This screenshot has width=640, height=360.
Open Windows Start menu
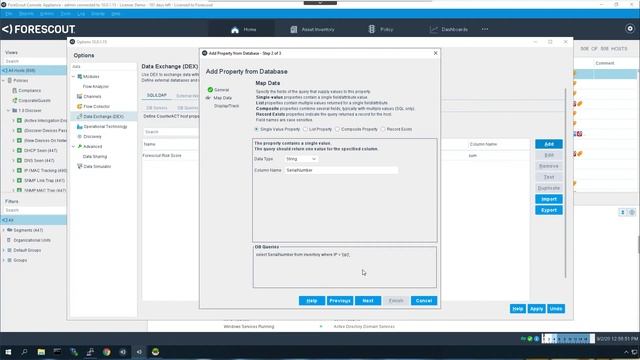coord(8,352)
